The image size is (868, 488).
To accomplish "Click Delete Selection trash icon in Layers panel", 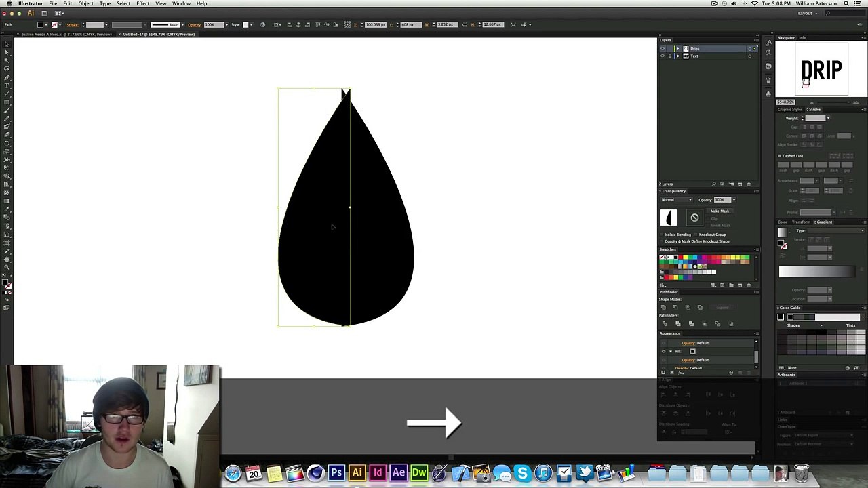I will (749, 184).
